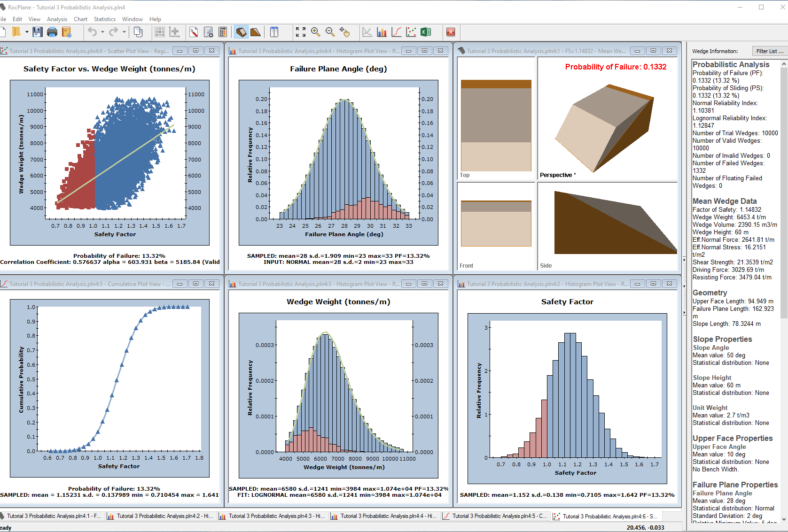The image size is (788, 532).
Task: Switch to pln4:4 histogram tab
Action: (x=384, y=516)
